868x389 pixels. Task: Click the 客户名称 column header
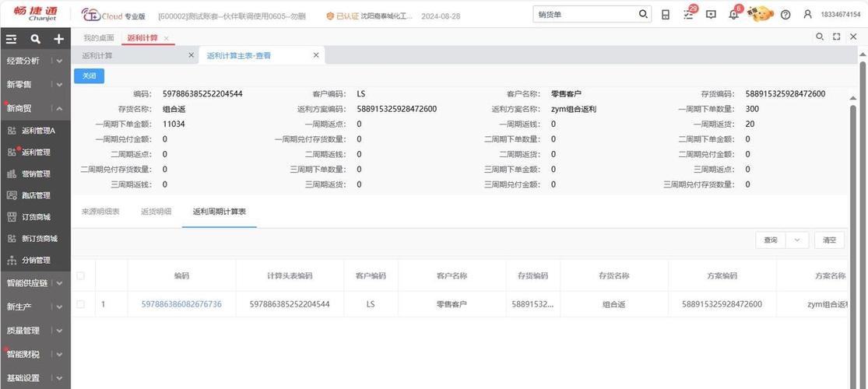point(452,275)
